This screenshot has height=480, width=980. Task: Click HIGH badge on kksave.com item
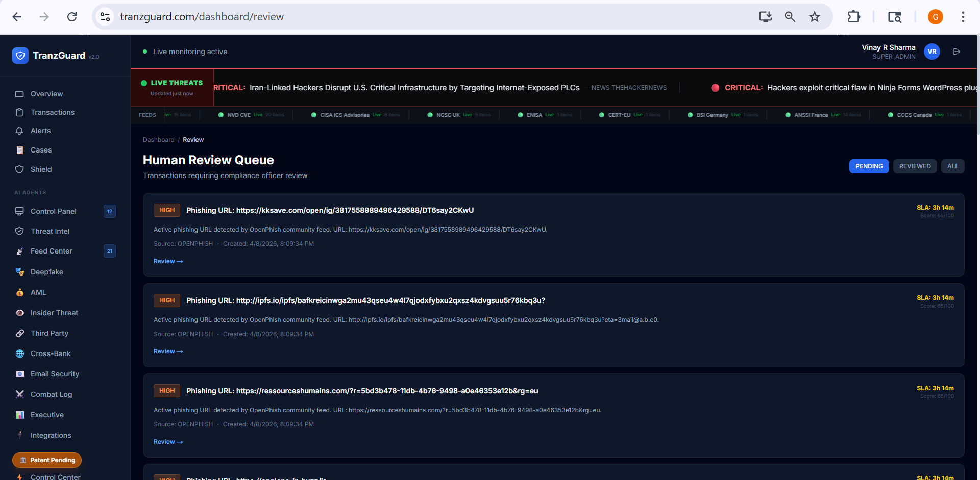tap(167, 210)
